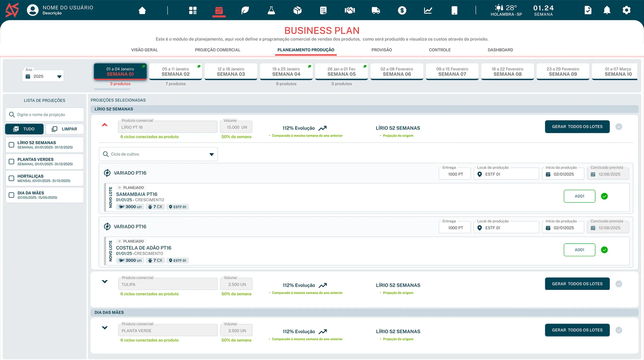
Task: Open the settings gear icon
Action: [x=626, y=11]
